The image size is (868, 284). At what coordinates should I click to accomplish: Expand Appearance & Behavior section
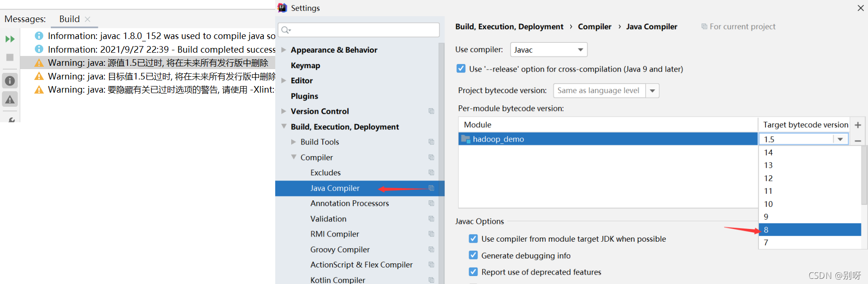point(284,50)
